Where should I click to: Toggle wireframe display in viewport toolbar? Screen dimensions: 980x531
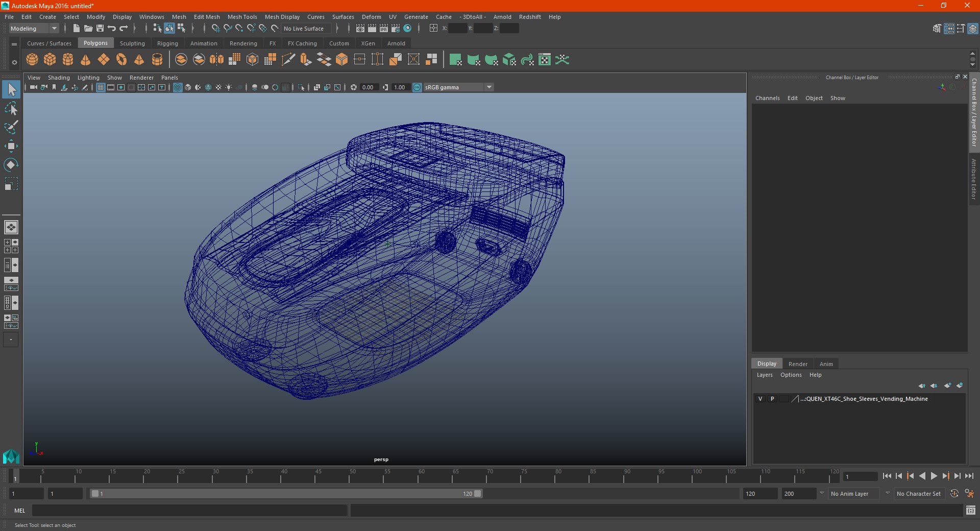coord(178,87)
